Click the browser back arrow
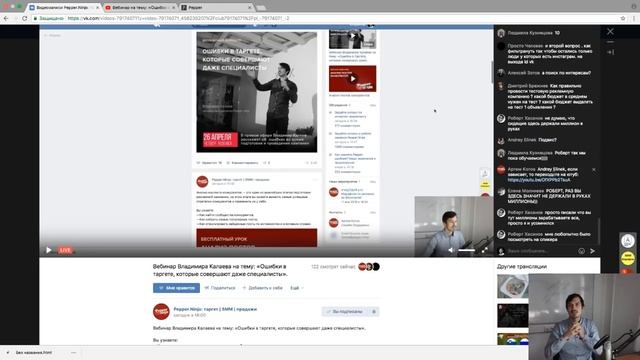Viewport: 640px width, 360px height. point(6,18)
